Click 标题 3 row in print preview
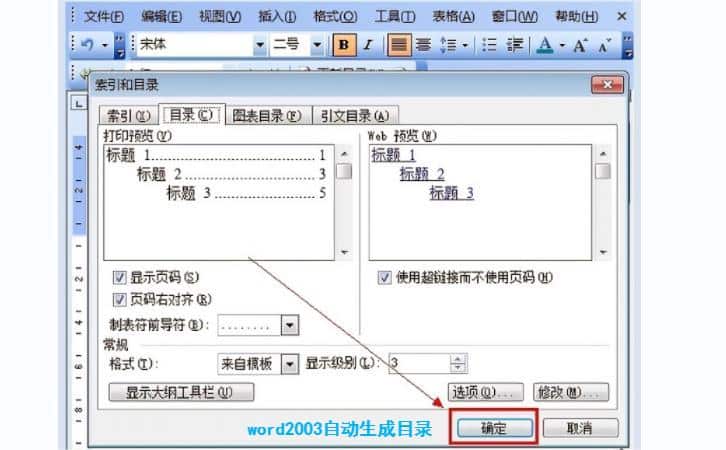 pos(246,193)
